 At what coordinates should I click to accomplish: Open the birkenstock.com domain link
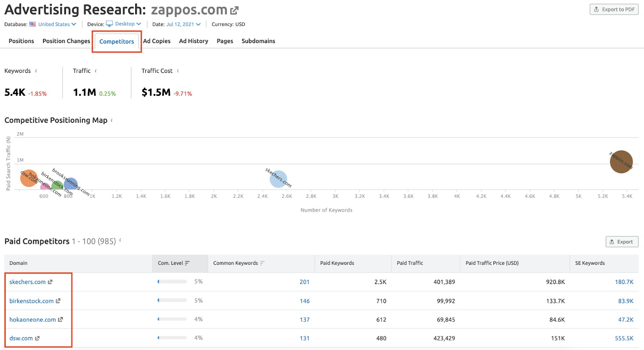[x=31, y=301]
